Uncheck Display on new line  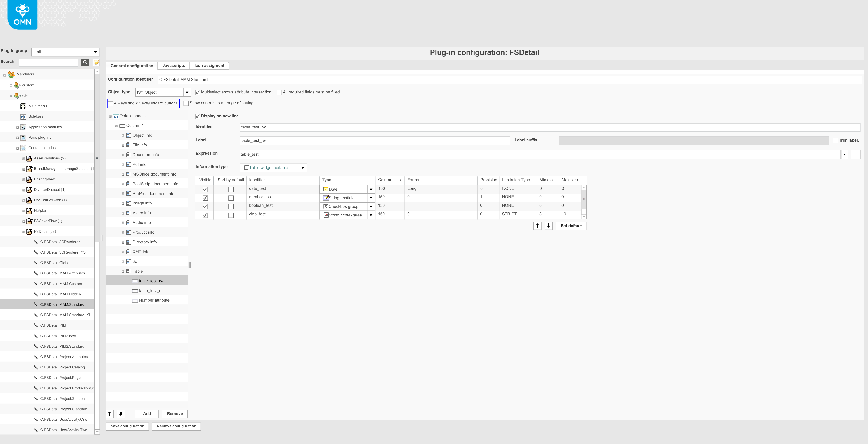tap(198, 116)
